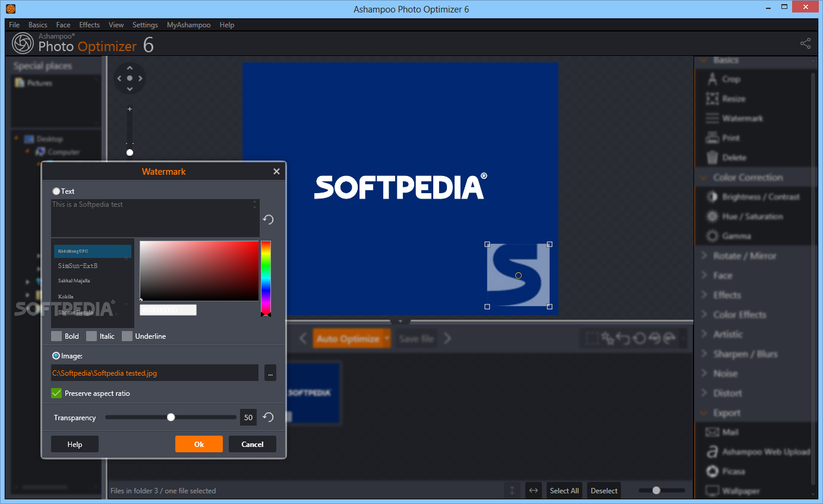Image resolution: width=823 pixels, height=504 pixels.
Task: Open the Basics menu in the menu bar
Action: pyautogui.click(x=38, y=25)
